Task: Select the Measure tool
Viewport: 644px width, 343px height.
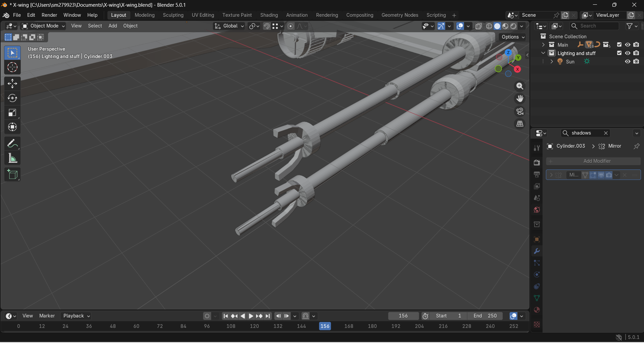Action: click(12, 158)
